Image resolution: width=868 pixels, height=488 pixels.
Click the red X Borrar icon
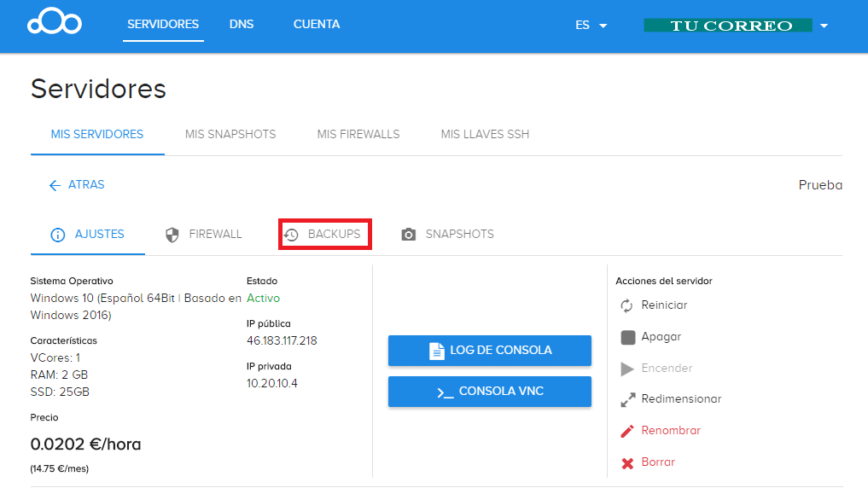[627, 463]
